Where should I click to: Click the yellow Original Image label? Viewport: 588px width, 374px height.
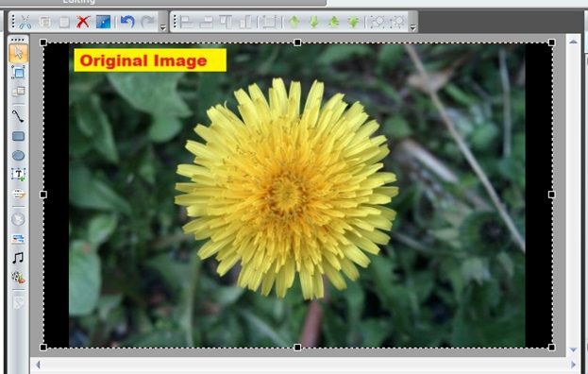[150, 60]
